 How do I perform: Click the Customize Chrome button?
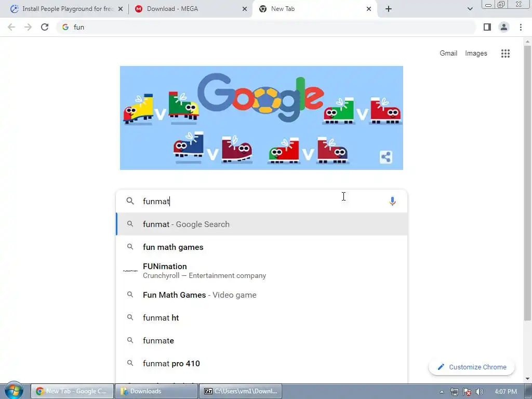[472, 367]
